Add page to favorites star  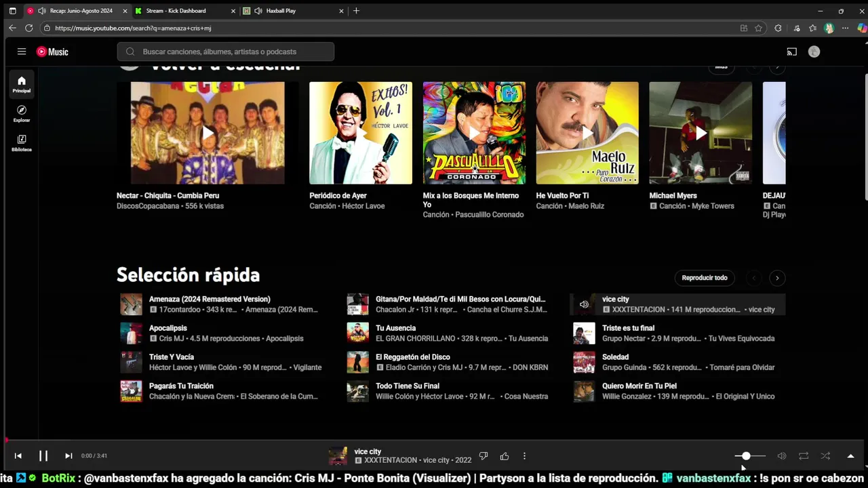758,28
